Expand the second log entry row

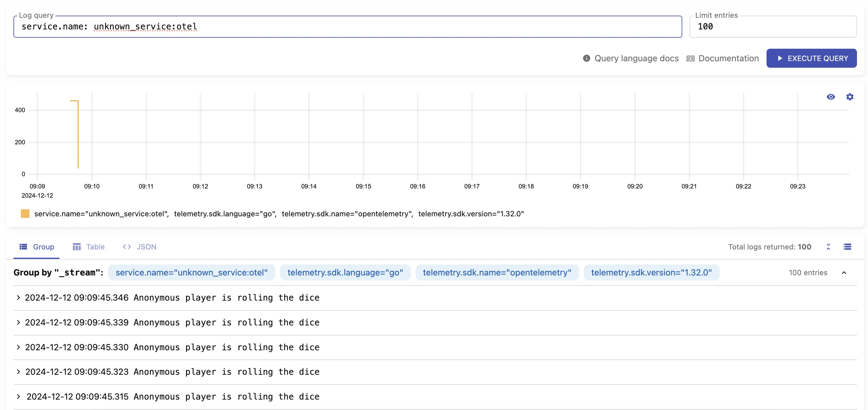[x=18, y=322]
